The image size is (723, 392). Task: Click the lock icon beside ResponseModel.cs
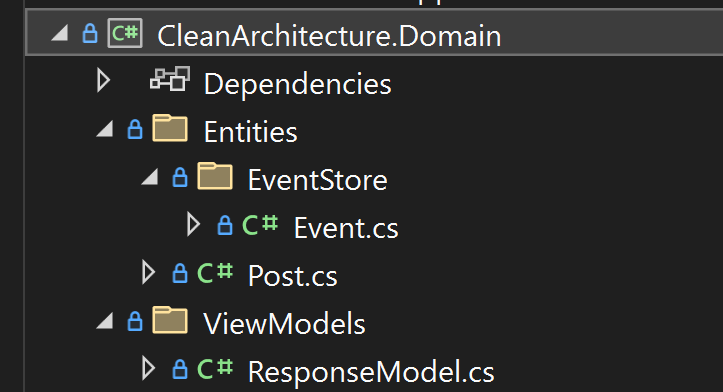tap(180, 369)
